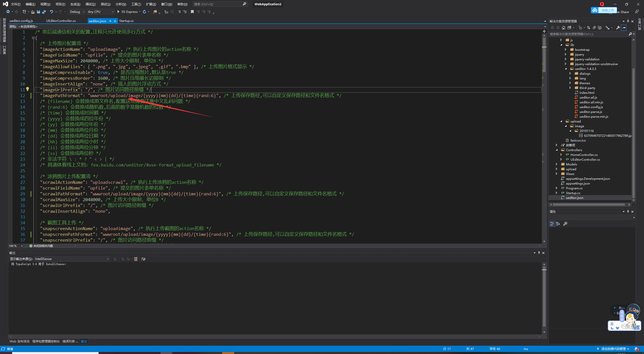Click the Undo icon on toolbar
The height and width of the screenshot is (354, 644).
(52, 12)
